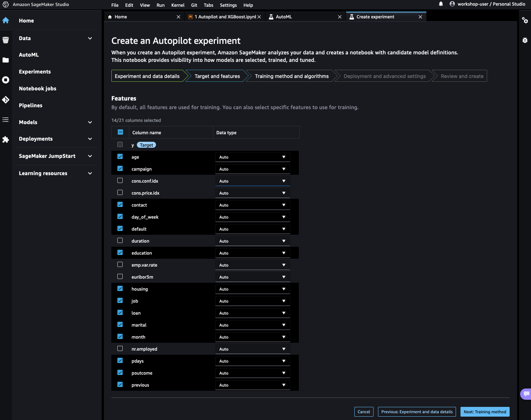Open the file browser folder icon
This screenshot has width=531, height=420.
[x=6, y=60]
